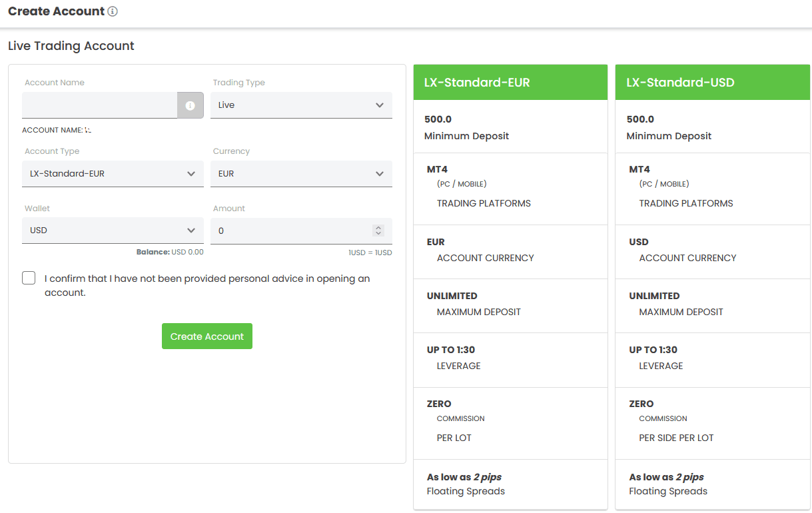Expand the Currency dropdown showing EUR
Screen dimensions: 812x513
tap(301, 174)
